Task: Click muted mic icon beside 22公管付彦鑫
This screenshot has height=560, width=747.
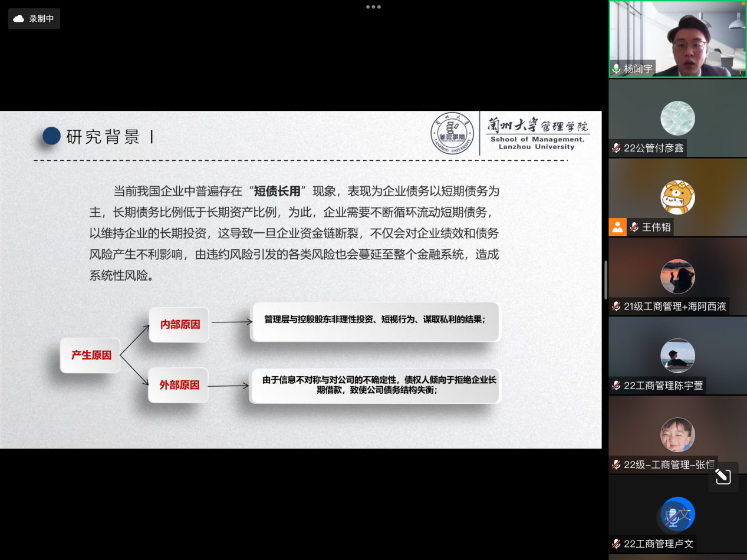Action: pos(617,148)
